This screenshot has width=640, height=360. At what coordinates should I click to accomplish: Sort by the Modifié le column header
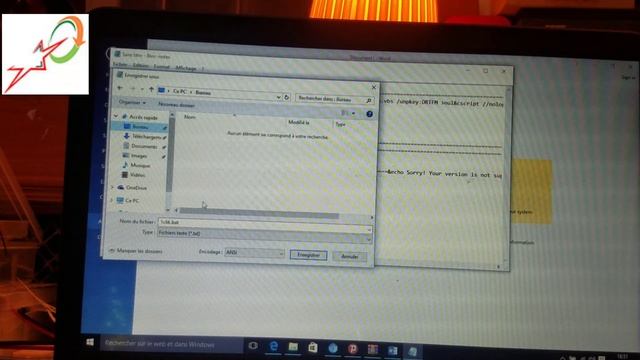tap(298, 122)
